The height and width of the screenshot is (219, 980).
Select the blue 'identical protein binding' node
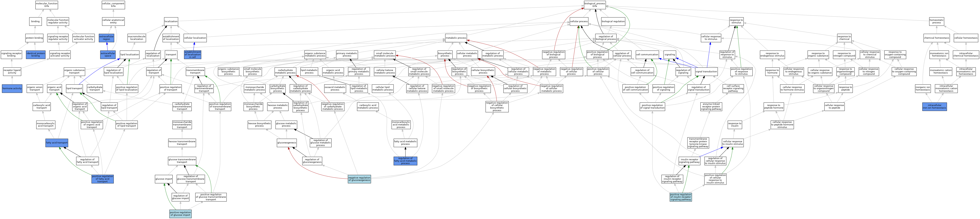[36, 55]
